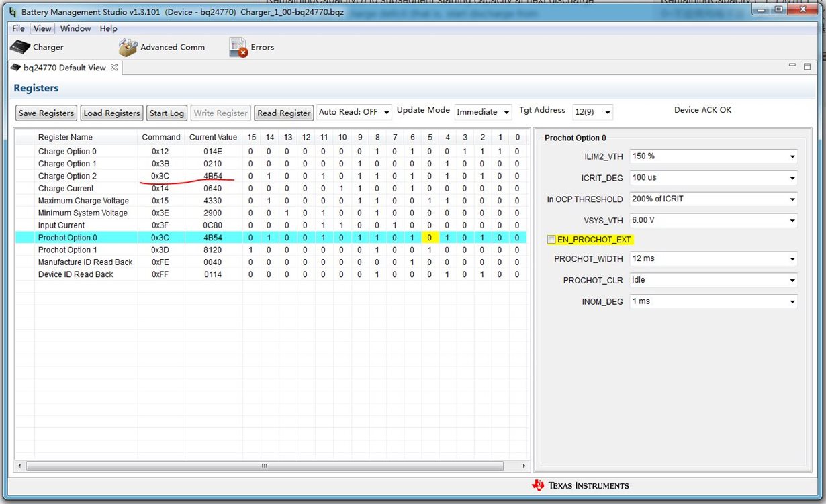
Task: Select the Maximum Charge Voltage register row
Action: 271,201
